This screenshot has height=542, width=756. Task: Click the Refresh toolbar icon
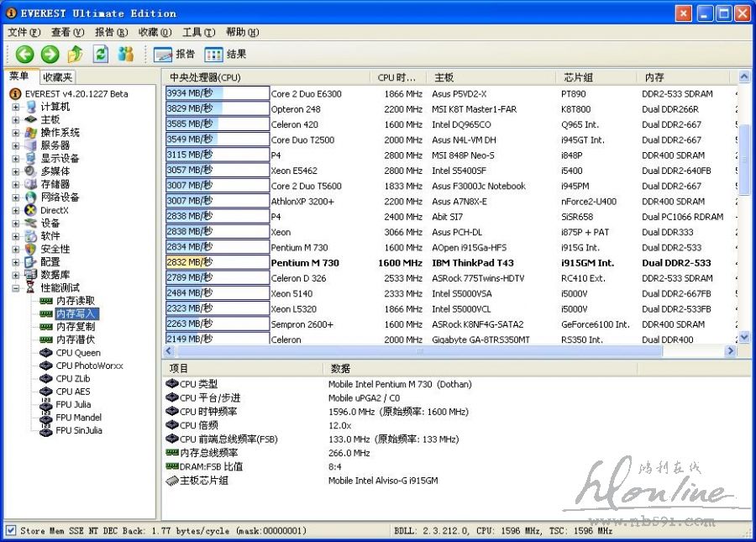[x=101, y=55]
